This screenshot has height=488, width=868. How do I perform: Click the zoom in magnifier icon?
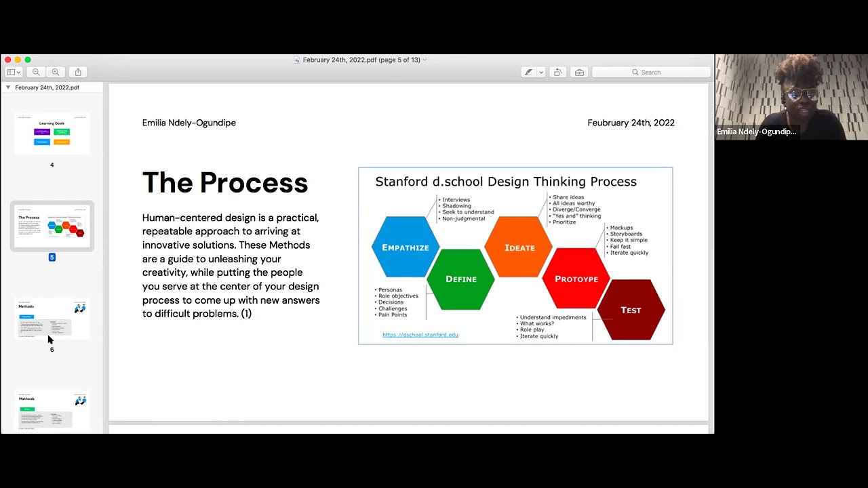(x=56, y=72)
